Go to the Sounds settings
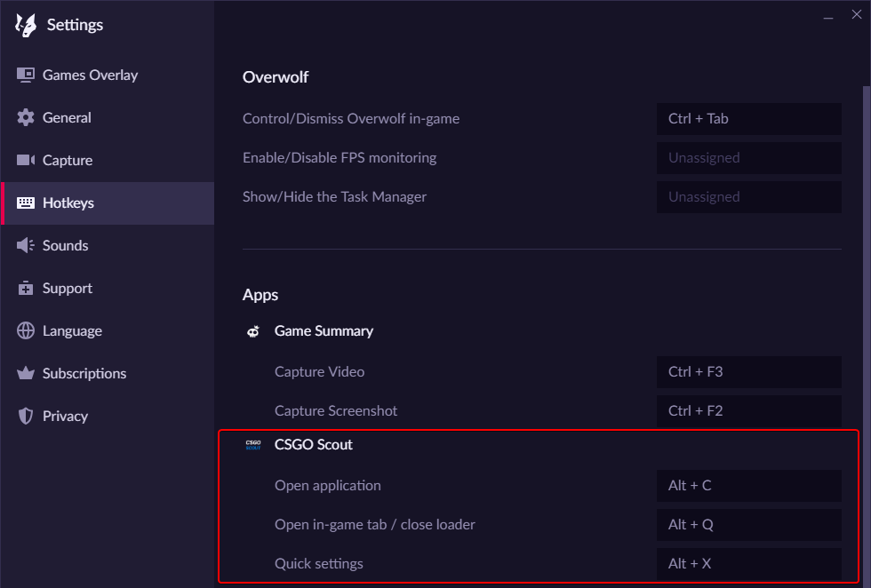The height and width of the screenshot is (588, 871). (x=108, y=245)
